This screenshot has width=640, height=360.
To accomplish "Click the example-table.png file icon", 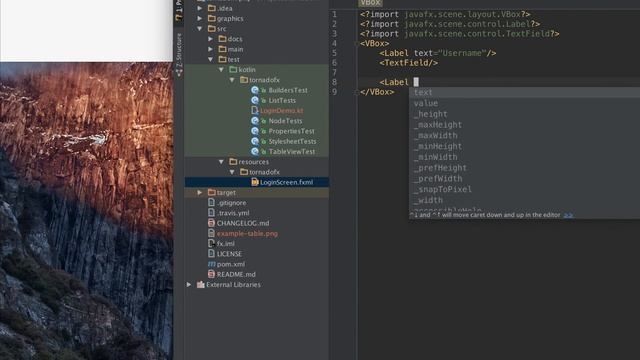I will [211, 233].
